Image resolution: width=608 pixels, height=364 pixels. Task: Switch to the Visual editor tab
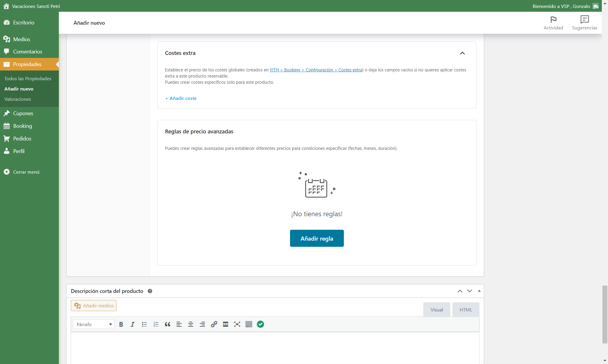437,310
